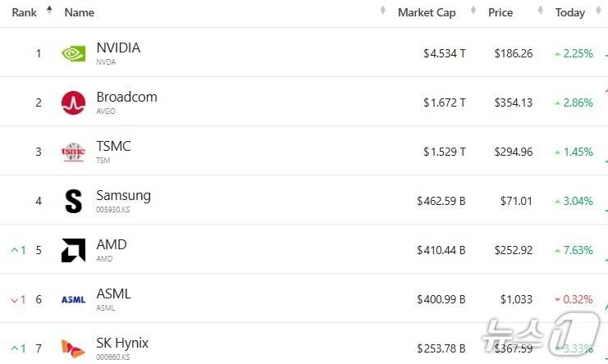Open the NVIDIA company name link
The width and height of the screenshot is (608, 364).
[x=118, y=48]
